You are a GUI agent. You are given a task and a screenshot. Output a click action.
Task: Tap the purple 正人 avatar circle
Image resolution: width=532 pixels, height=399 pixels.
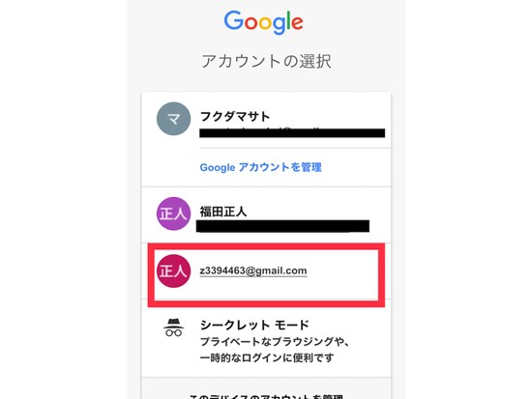tap(174, 214)
